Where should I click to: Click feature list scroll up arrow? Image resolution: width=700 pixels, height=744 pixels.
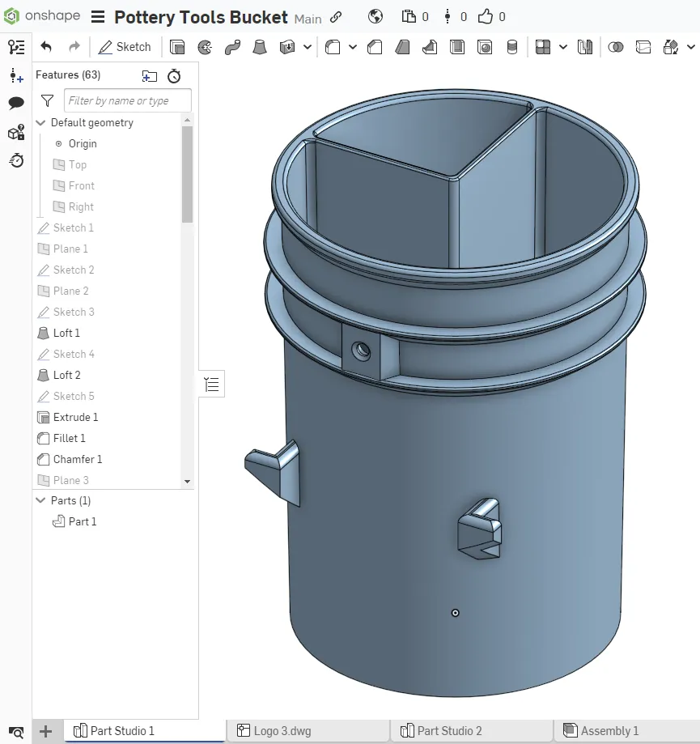pyautogui.click(x=187, y=120)
